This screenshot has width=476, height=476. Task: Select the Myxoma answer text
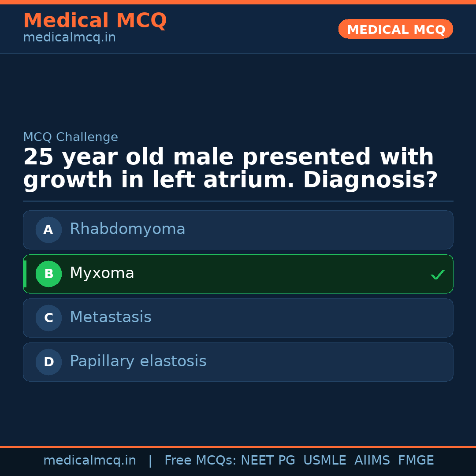102,273
